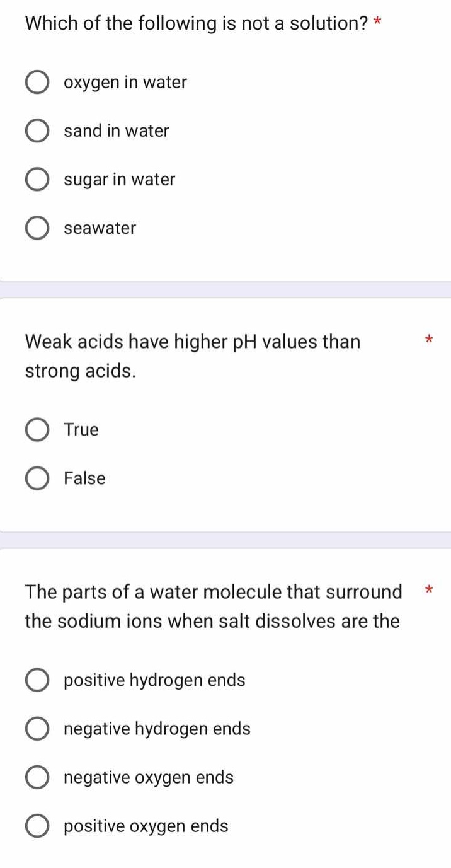Viewport: 451px width, 868px height.
Task: Choose negative oxygen ends answer
Action: click(x=37, y=777)
